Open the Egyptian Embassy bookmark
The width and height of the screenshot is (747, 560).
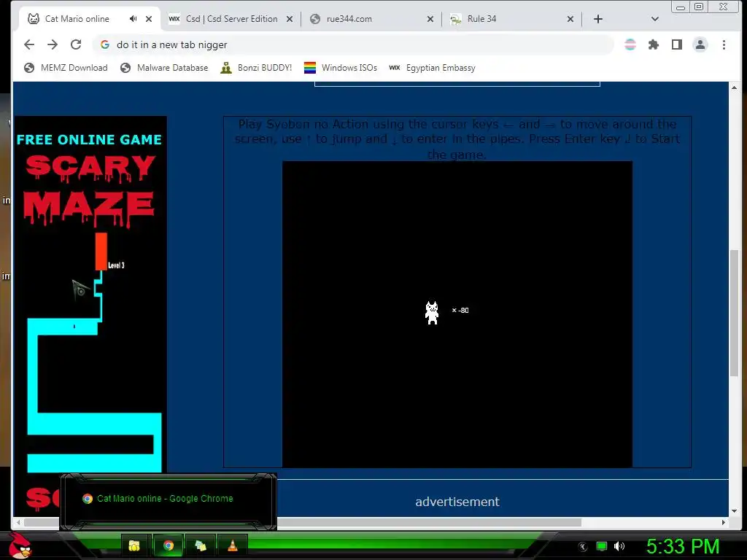point(432,68)
